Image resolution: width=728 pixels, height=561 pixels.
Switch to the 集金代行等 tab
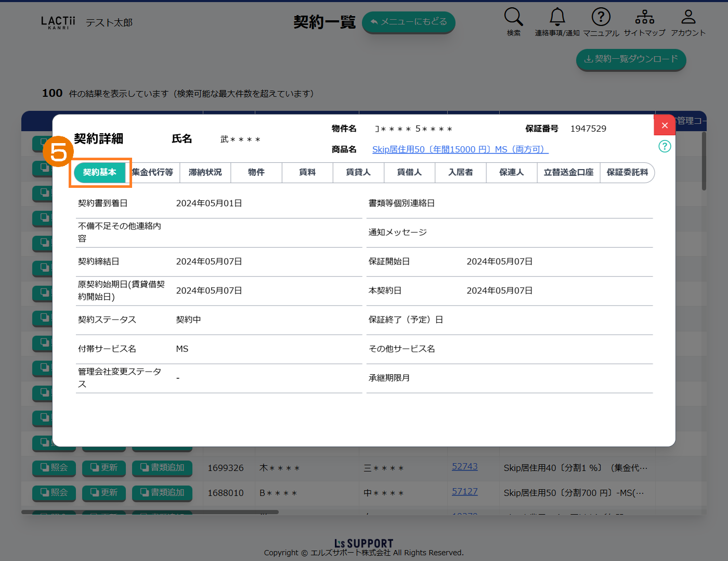pyautogui.click(x=153, y=173)
